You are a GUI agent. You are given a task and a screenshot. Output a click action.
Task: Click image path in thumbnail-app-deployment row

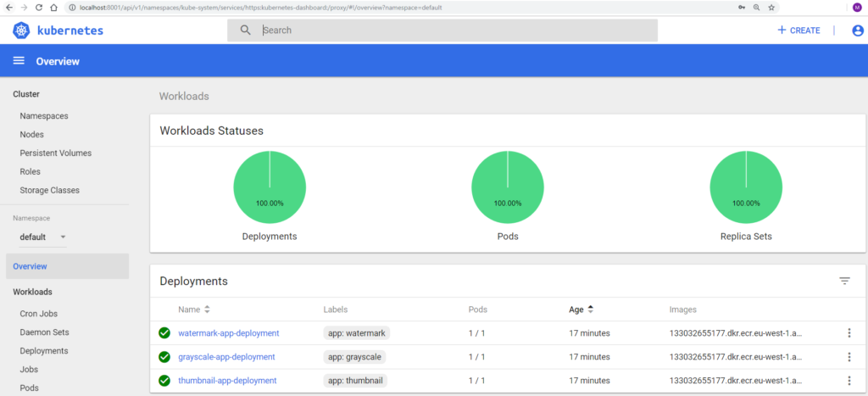736,381
